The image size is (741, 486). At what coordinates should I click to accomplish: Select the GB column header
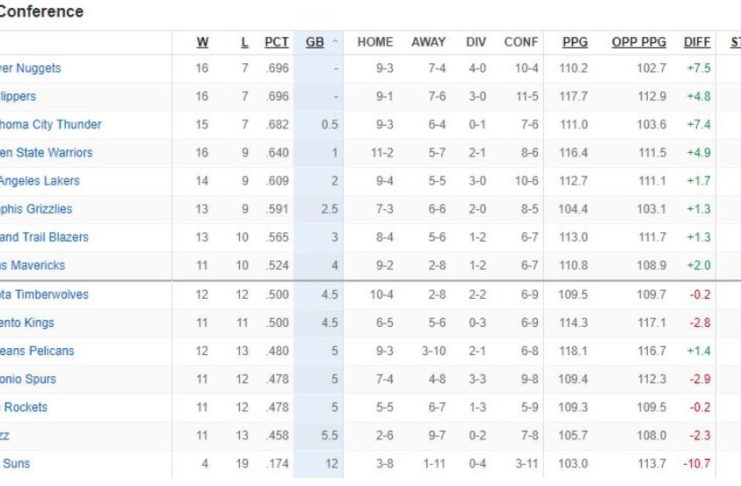click(x=315, y=42)
